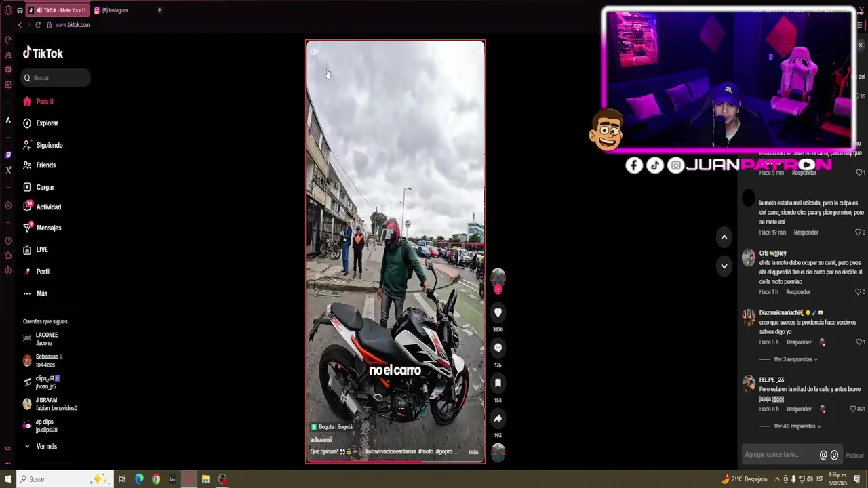Open Mensajes inbox
Image resolution: width=868 pixels, height=488 pixels.
pyautogui.click(x=42, y=228)
